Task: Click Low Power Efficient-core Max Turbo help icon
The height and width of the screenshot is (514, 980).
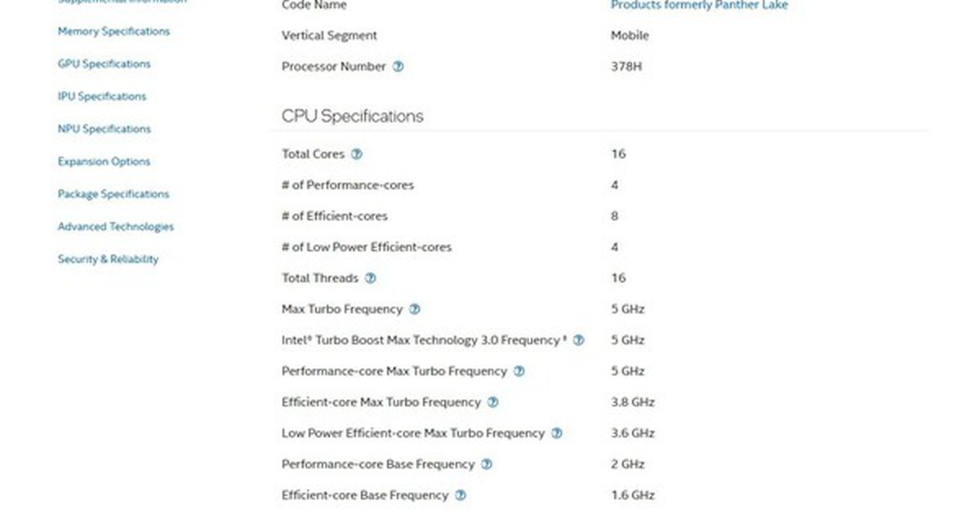Action: click(557, 433)
